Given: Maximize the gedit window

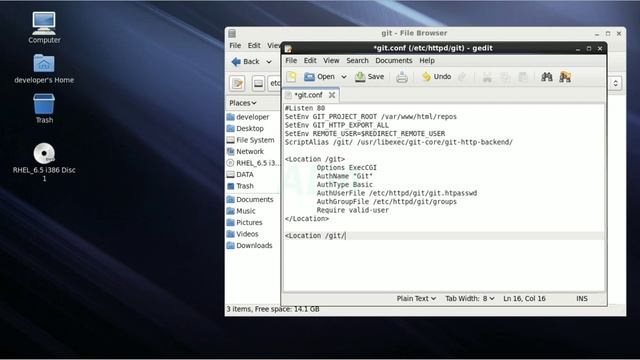Looking at the screenshot, I should [x=589, y=49].
